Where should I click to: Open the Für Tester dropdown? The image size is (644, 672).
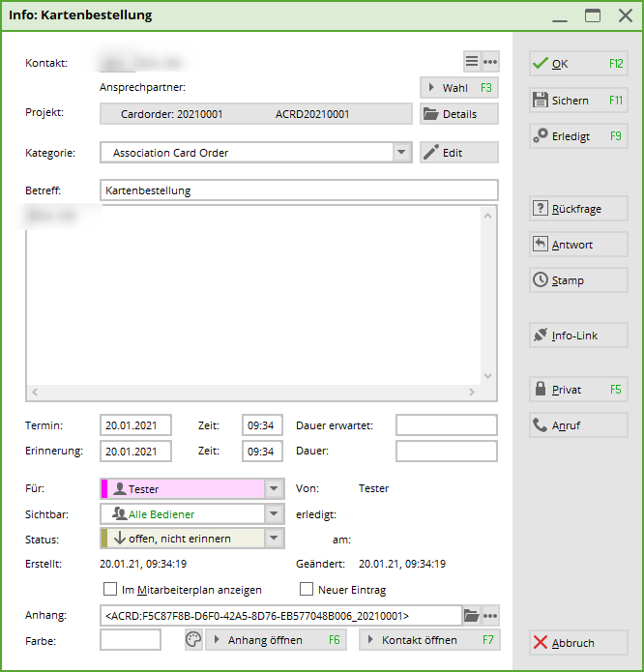[x=274, y=489]
